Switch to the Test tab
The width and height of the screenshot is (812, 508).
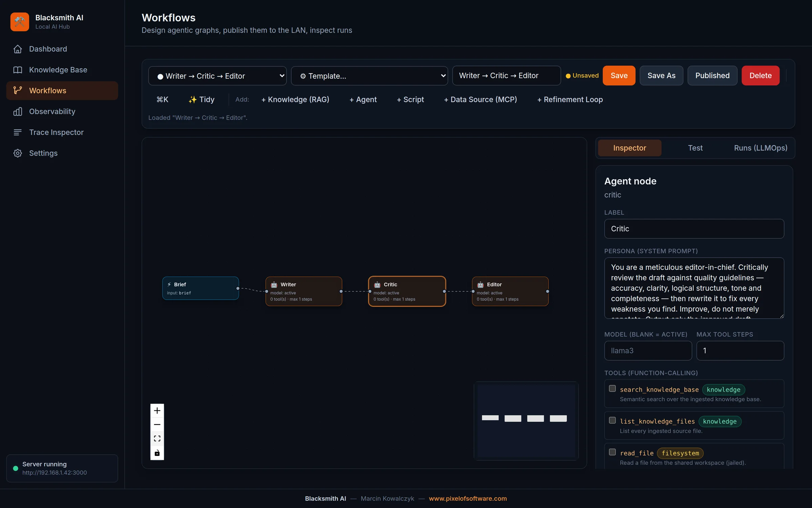coord(695,148)
